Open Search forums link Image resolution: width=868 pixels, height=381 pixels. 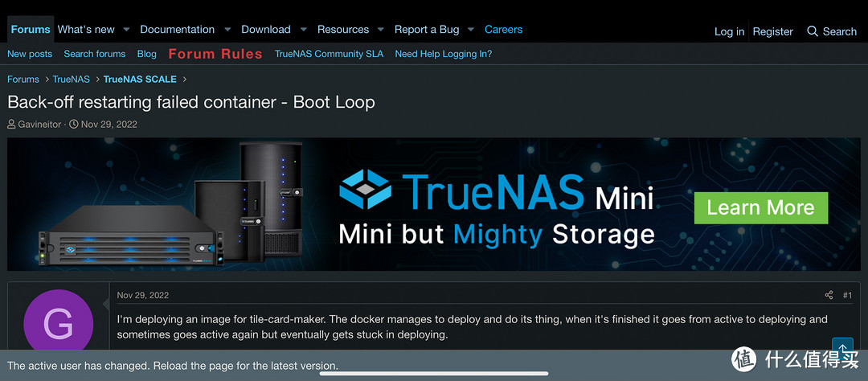pyautogui.click(x=95, y=54)
